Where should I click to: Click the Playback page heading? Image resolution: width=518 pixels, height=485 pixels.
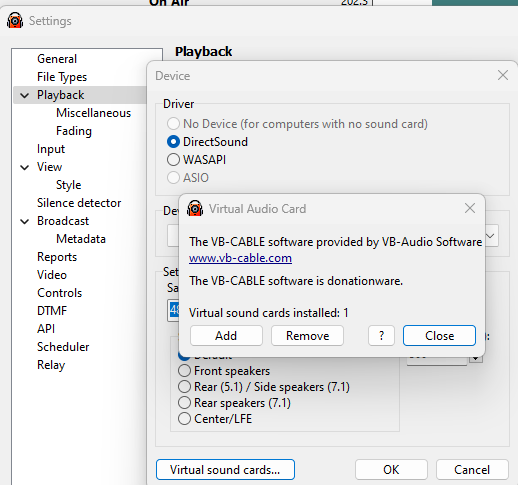[204, 52]
